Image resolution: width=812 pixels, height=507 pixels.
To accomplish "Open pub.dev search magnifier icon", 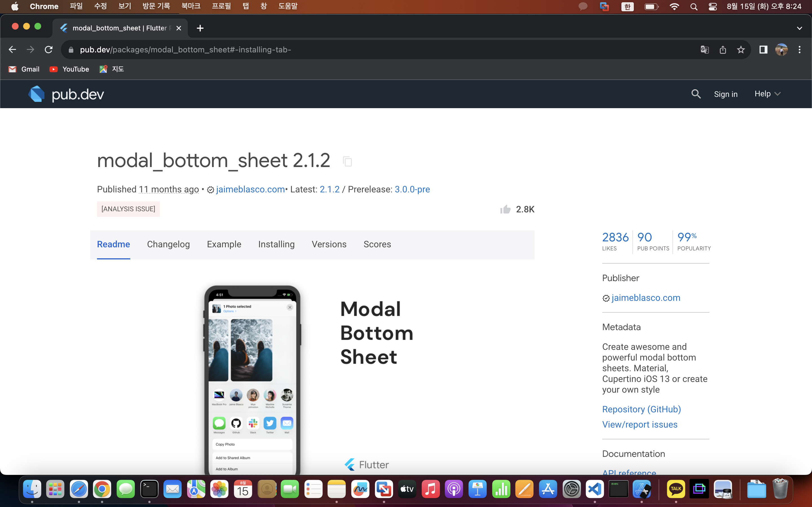I will [x=696, y=94].
